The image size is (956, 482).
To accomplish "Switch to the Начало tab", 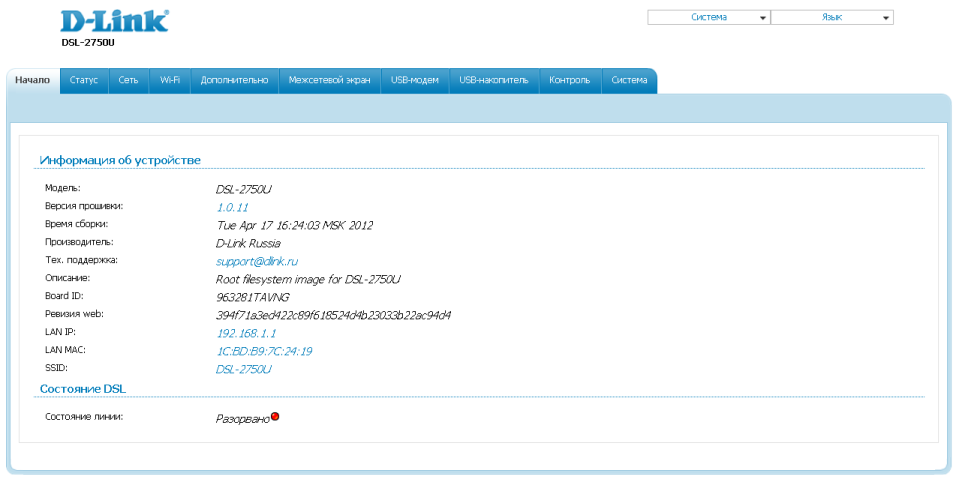I will (x=33, y=80).
